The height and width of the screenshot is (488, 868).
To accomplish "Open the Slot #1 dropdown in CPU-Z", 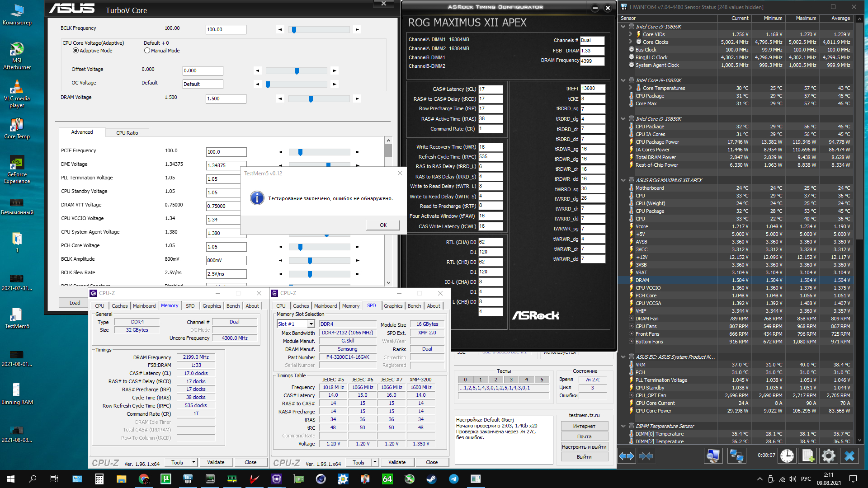I will pyautogui.click(x=311, y=324).
